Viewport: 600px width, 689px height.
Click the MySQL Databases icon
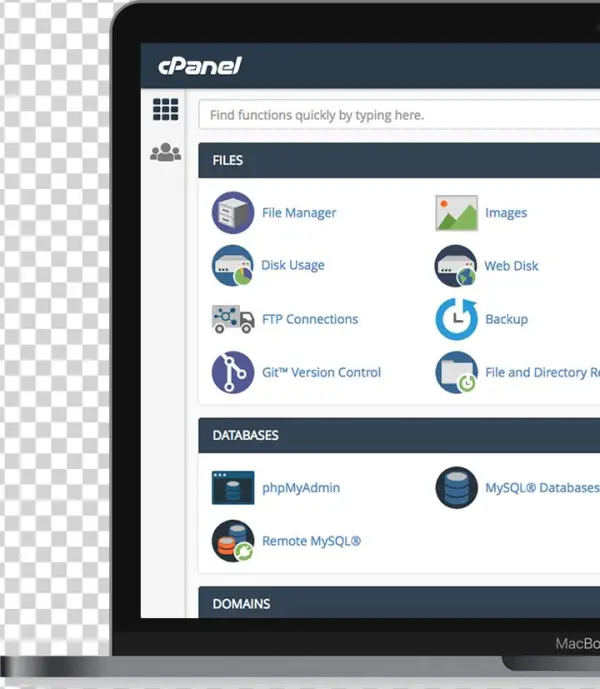pyautogui.click(x=456, y=488)
